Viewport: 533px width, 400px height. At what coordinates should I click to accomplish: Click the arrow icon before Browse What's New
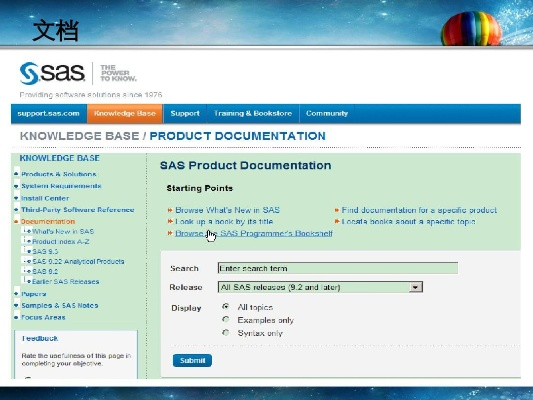click(x=170, y=210)
